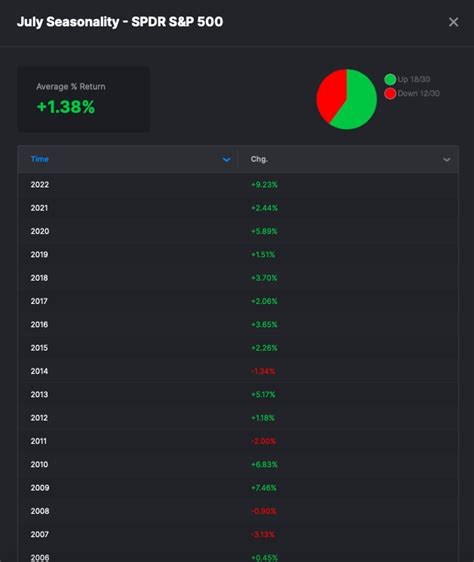Toggle the Time column sort chevron
The image size is (474, 562).
coord(227,159)
